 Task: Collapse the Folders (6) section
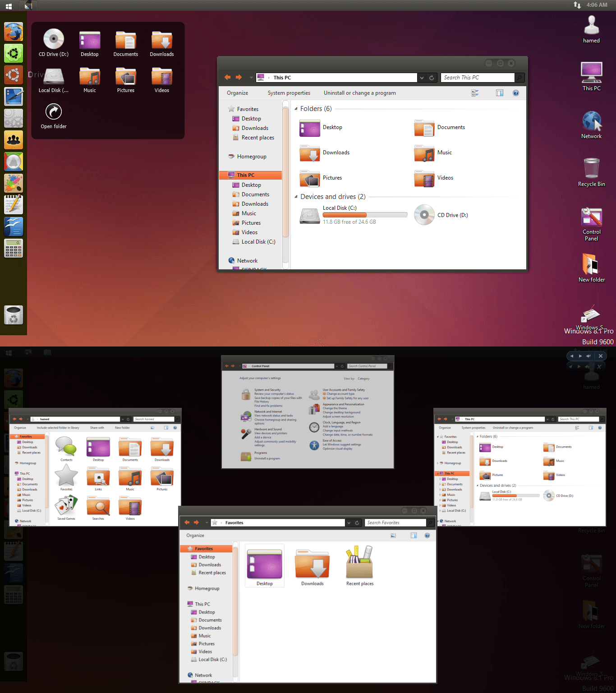tap(295, 109)
